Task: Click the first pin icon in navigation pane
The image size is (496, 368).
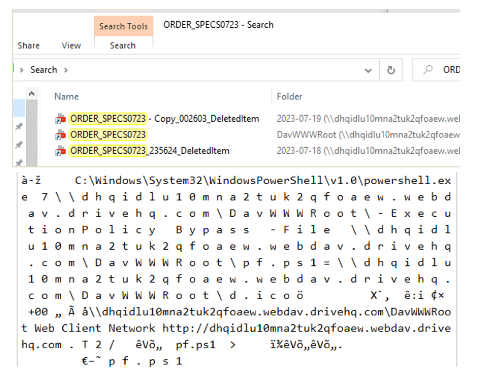Action: tap(19, 127)
